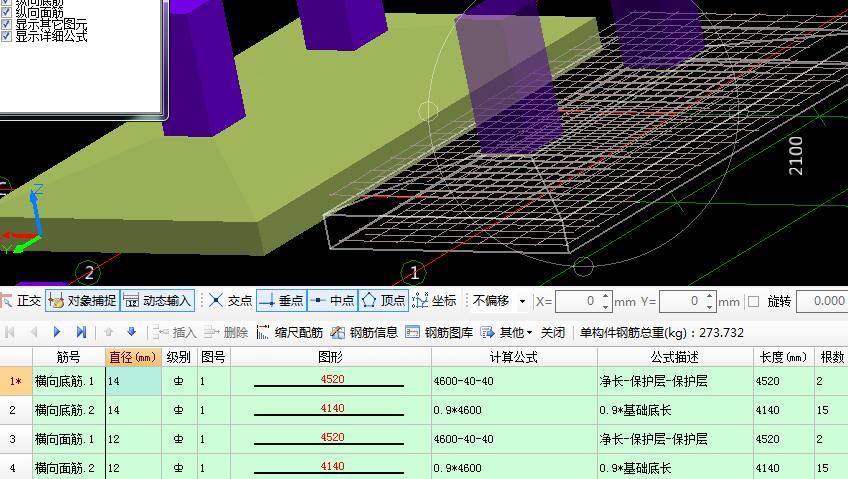Open 钢筋图库 rebar library
Screen dimensions: 848x479
[x=439, y=332]
